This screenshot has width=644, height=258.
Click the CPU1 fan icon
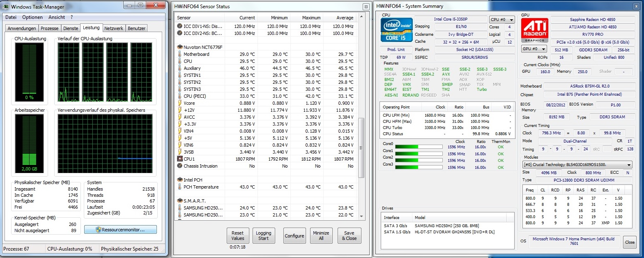(179, 159)
